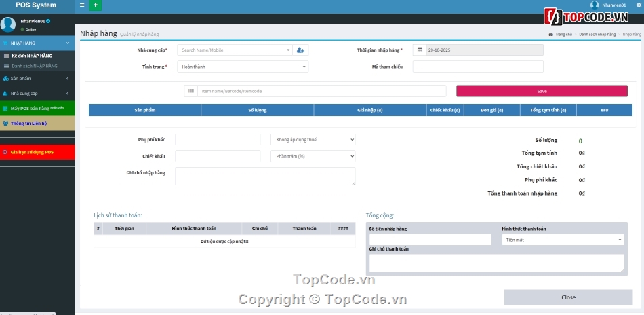This screenshot has width=644, height=315.
Task: Click the Trang chủ breadcrumb link
Action: pos(562,33)
